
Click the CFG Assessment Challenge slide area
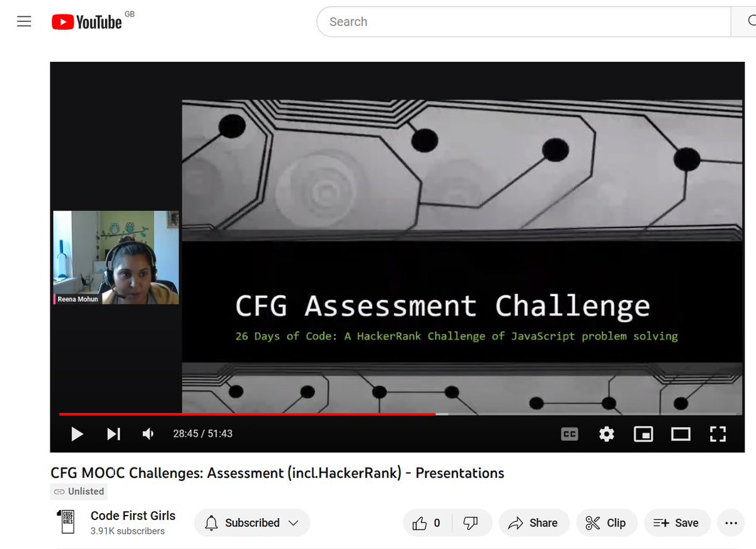coord(462,257)
